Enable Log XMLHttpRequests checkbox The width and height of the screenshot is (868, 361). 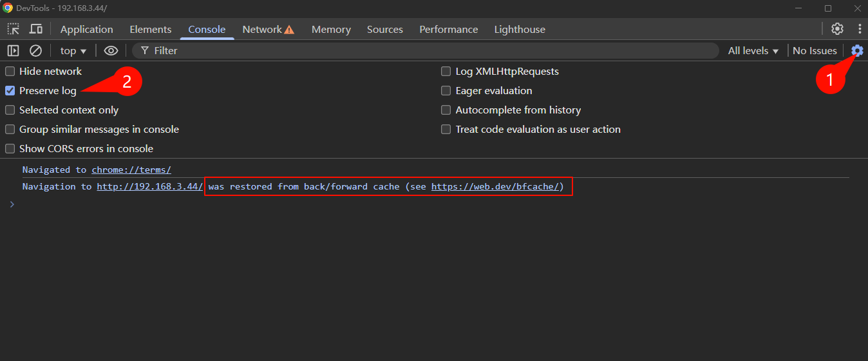446,72
